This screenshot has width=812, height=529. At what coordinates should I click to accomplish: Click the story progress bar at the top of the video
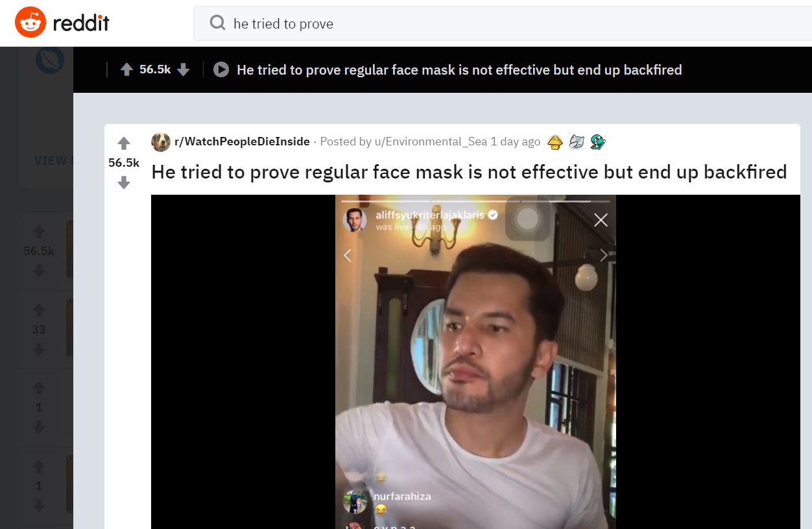coord(475,201)
